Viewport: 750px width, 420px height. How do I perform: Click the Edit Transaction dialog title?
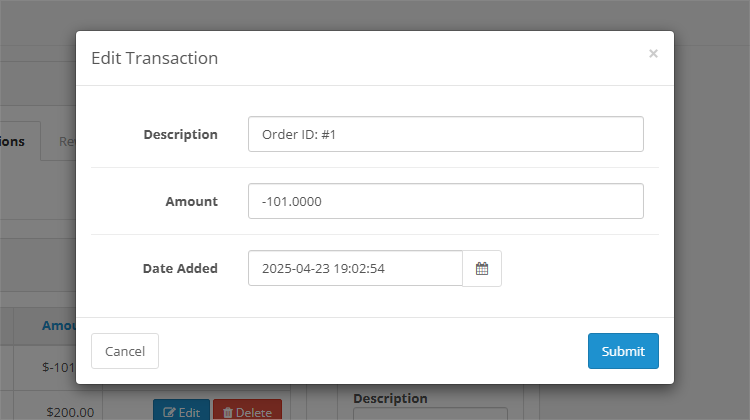154,58
